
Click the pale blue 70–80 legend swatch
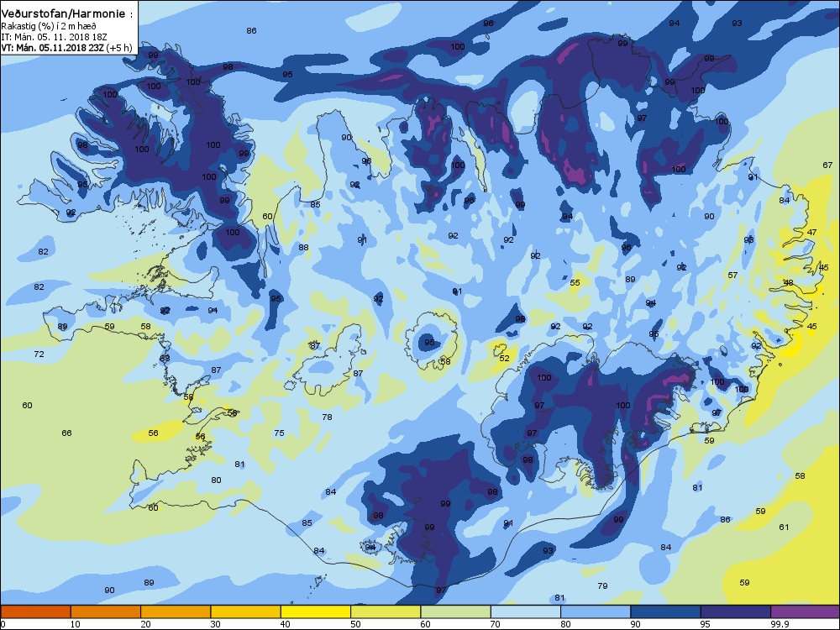tap(526, 612)
